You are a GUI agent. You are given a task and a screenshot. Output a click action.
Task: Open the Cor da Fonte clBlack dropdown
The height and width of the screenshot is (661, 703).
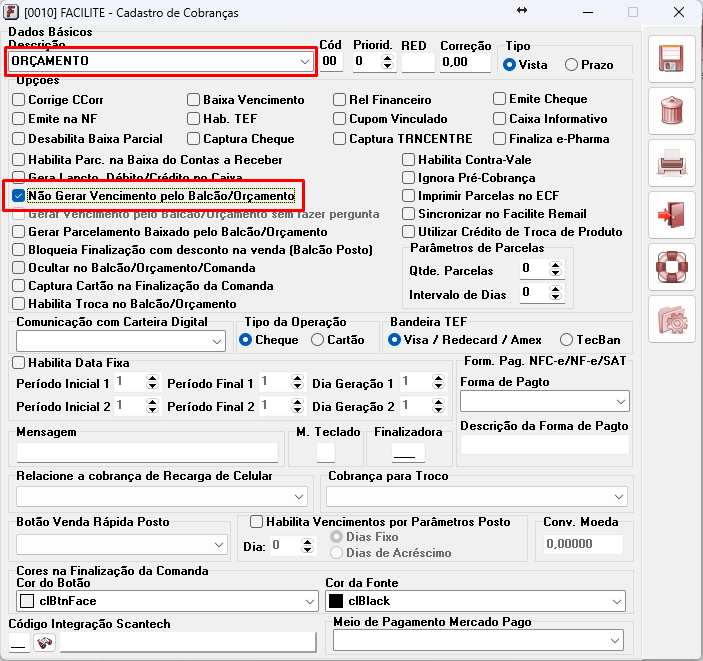(617, 601)
